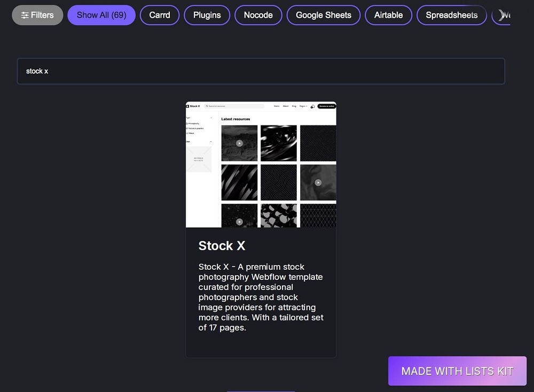Click the search bar inside the preview image
This screenshot has height=392, width=534.
tap(234, 106)
